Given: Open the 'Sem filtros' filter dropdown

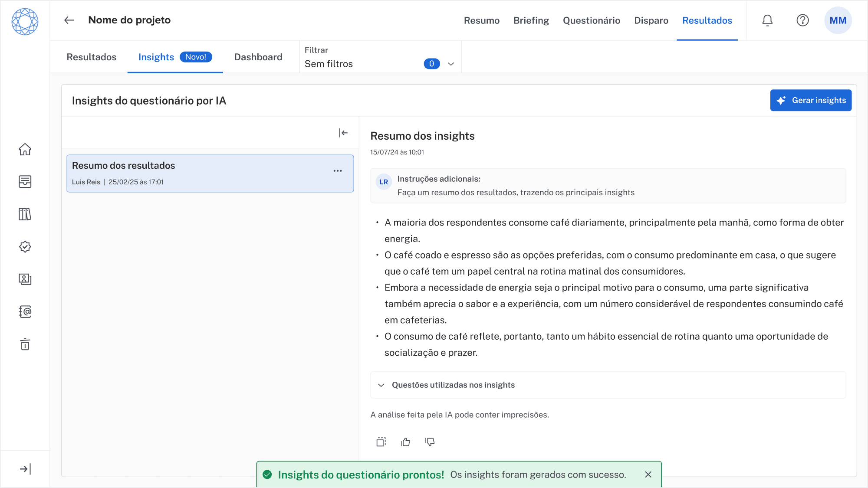Looking at the screenshot, I should [450, 63].
